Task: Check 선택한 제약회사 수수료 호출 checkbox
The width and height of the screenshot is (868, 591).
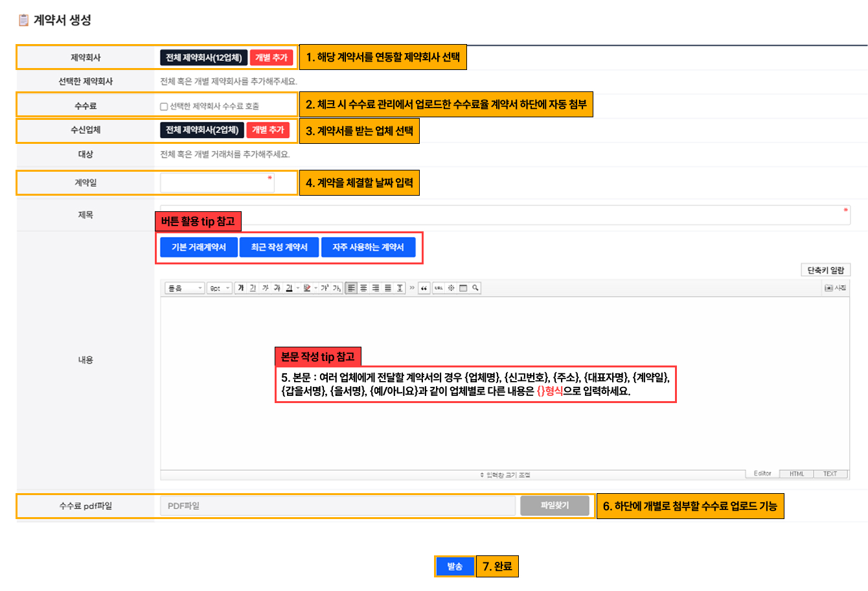Action: pyautogui.click(x=164, y=106)
